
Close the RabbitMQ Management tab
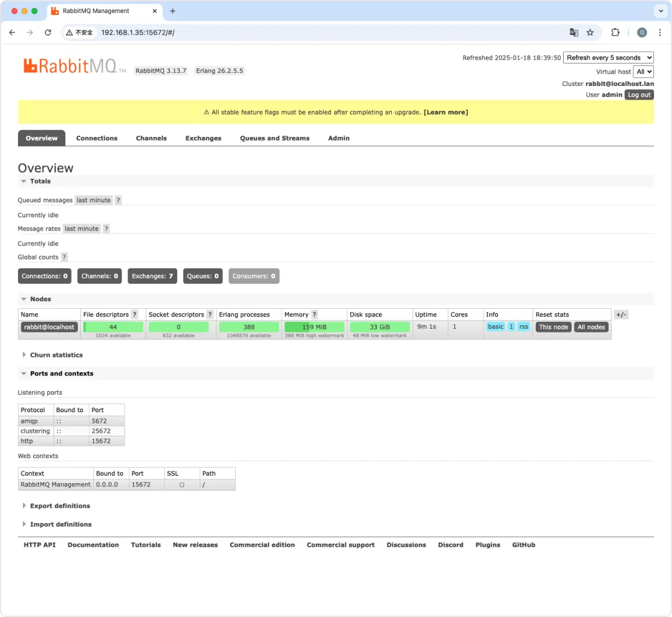(x=155, y=11)
